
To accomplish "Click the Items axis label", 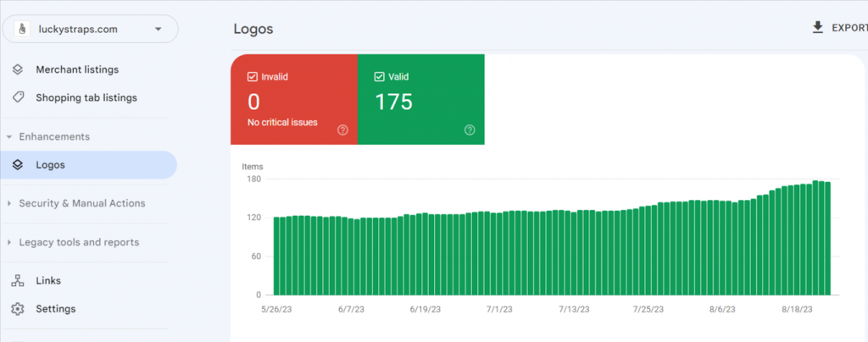I will 253,166.
